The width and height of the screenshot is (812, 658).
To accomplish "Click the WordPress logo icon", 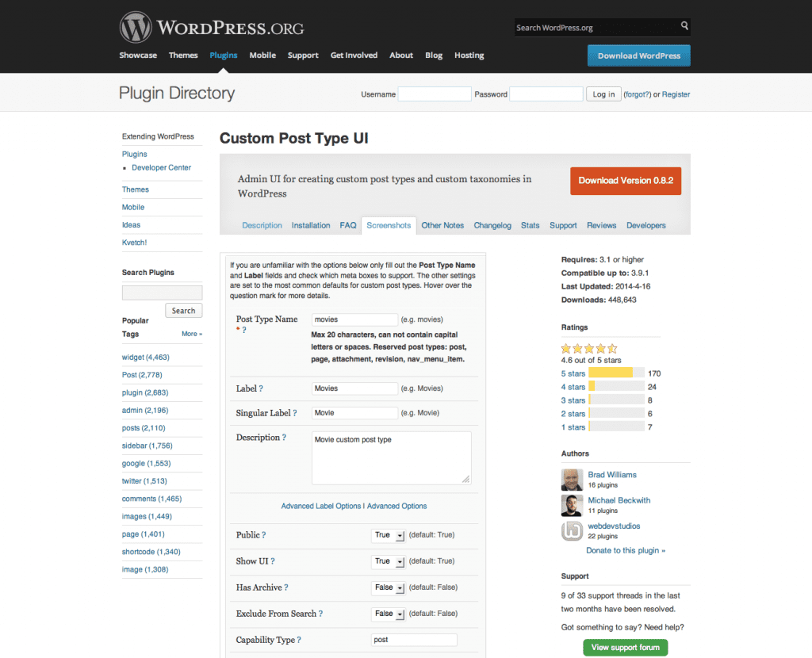I will pos(136,28).
